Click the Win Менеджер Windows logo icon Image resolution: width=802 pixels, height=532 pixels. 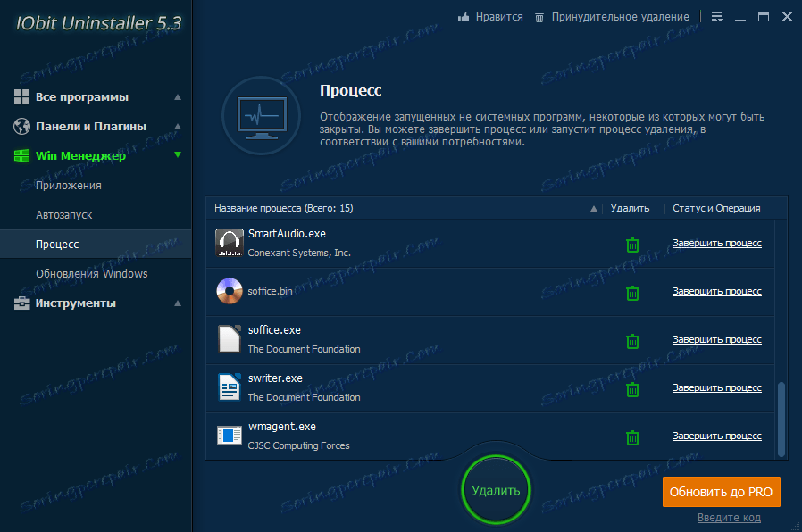(x=21, y=155)
